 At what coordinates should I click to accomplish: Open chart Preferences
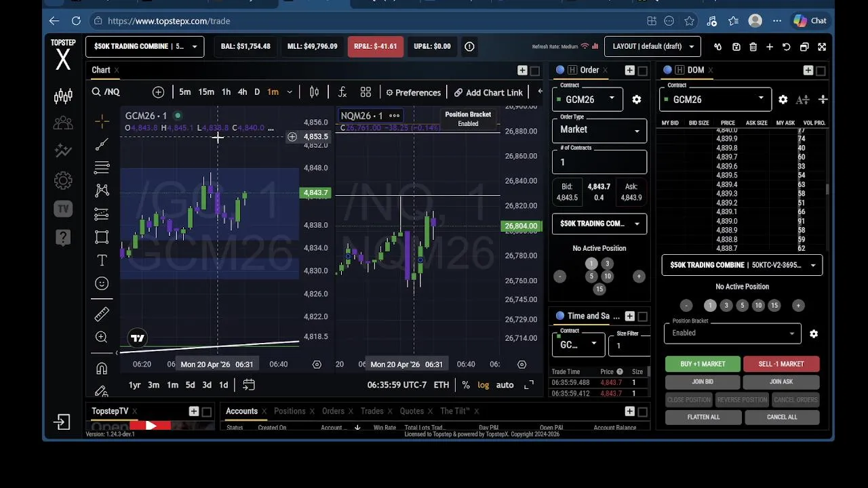click(413, 92)
